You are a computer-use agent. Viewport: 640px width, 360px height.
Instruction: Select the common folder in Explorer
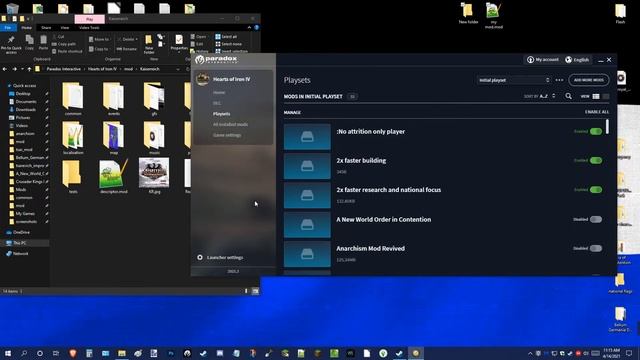(x=73, y=99)
